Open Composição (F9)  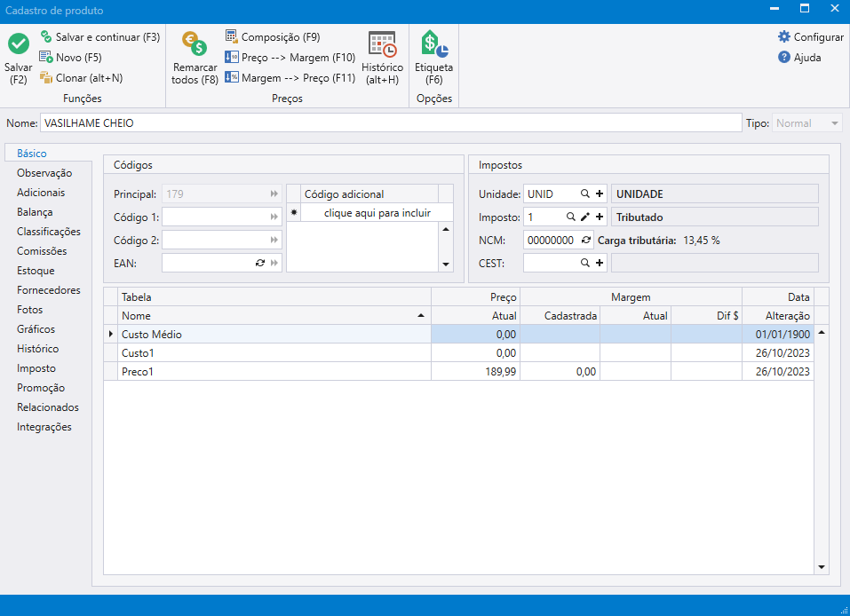point(273,37)
